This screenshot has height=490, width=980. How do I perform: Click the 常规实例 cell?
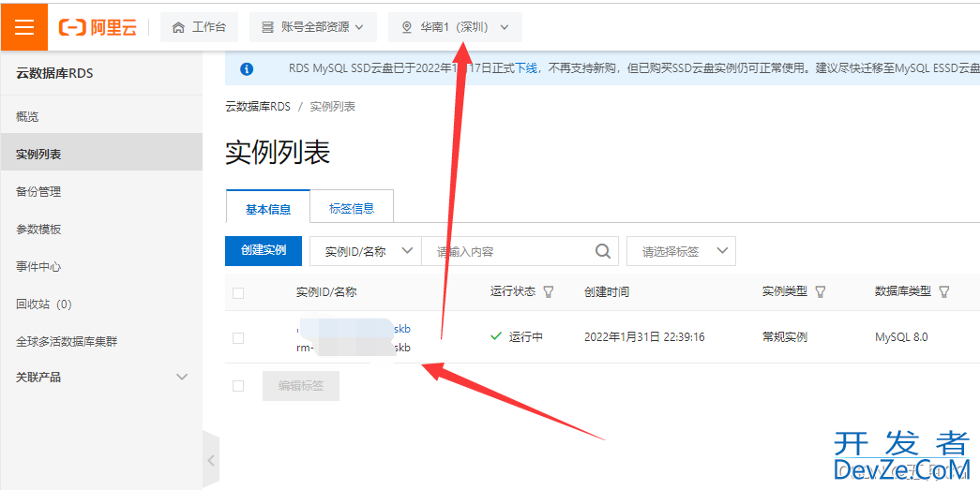(784, 337)
